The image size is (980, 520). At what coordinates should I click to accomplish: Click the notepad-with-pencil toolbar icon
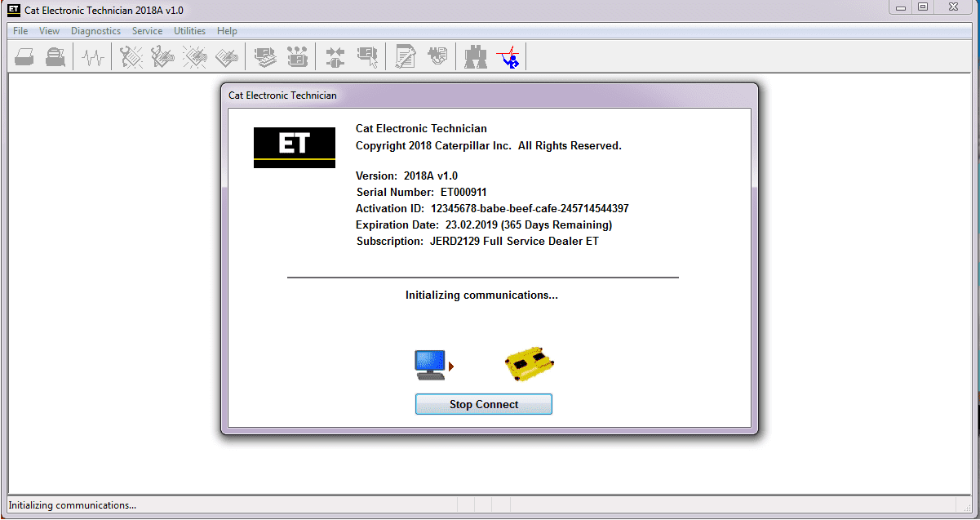tap(406, 57)
